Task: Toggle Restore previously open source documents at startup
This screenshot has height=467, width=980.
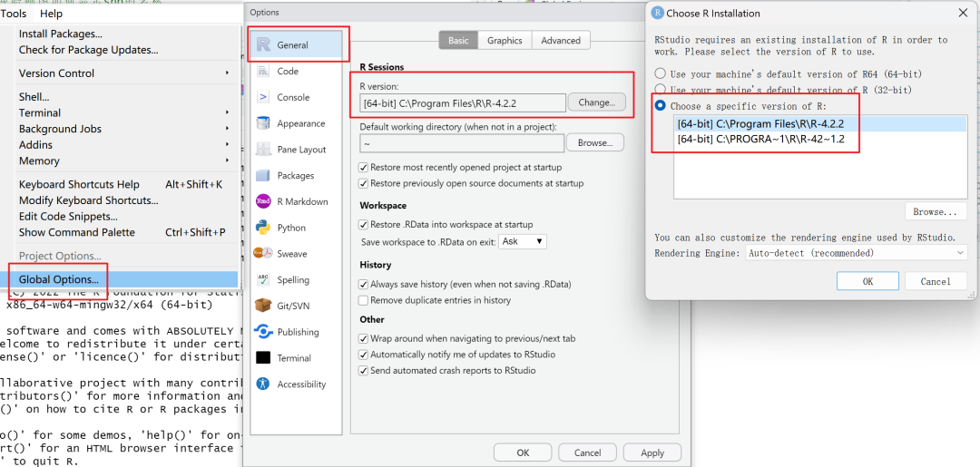Action: (363, 183)
